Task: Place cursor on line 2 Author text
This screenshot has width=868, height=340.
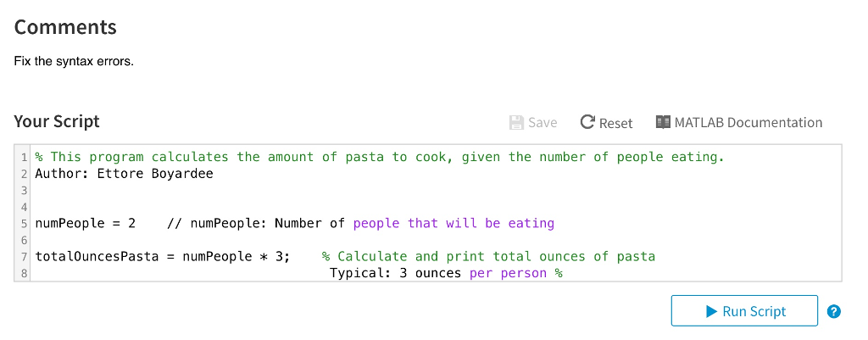Action: click(124, 174)
